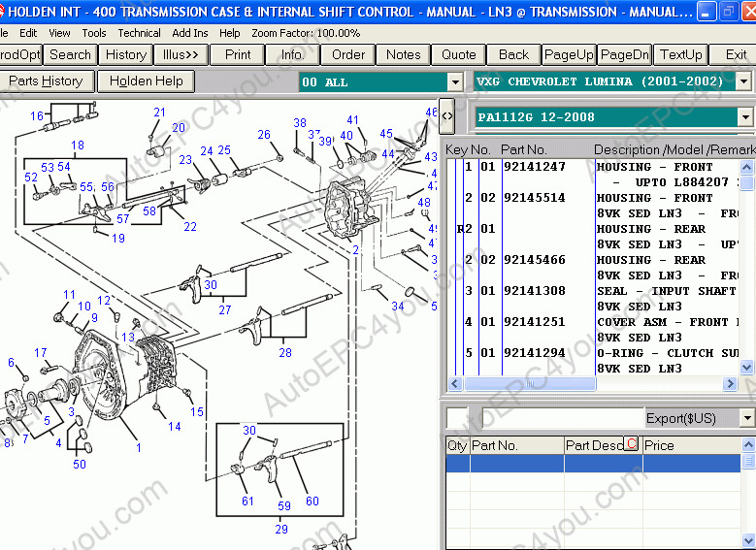Click the red C icon in parts list header
This screenshot has height=550, width=756.
(x=631, y=443)
